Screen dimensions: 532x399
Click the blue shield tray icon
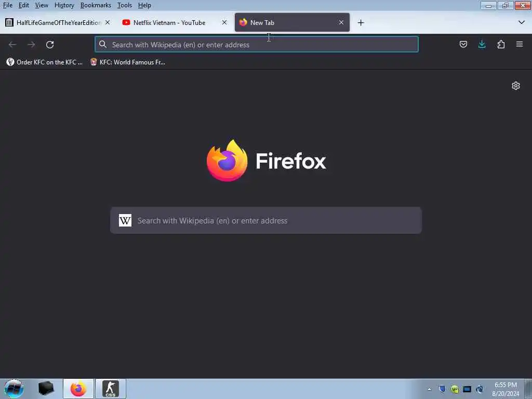click(442, 389)
